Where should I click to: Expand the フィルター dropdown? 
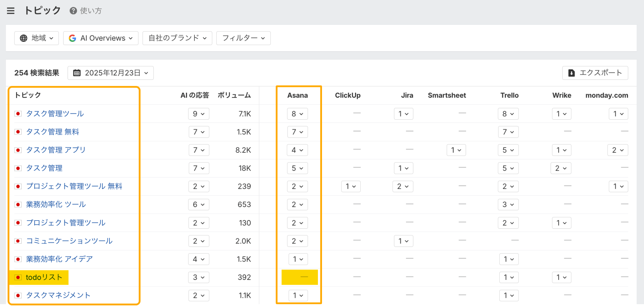[x=243, y=38]
